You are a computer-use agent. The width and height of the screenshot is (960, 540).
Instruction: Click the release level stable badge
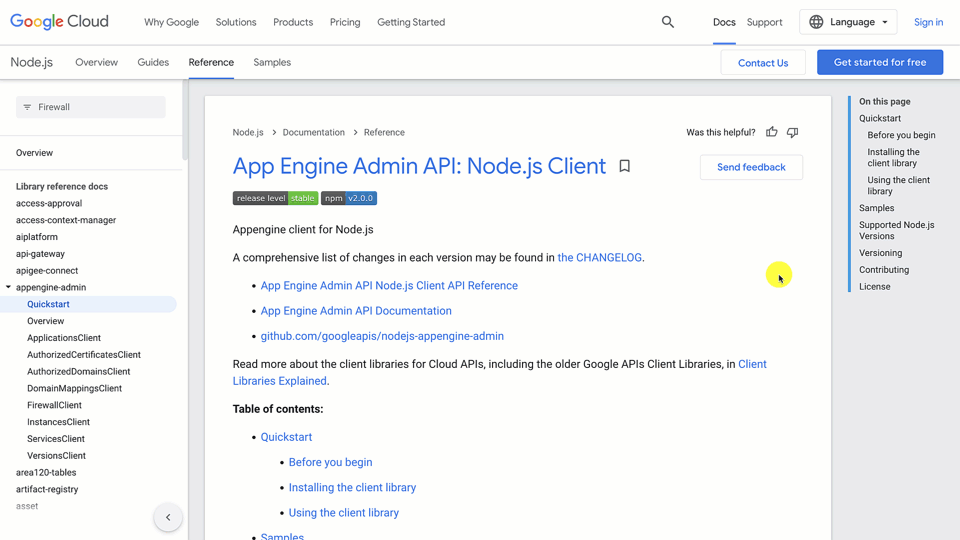tap(275, 198)
